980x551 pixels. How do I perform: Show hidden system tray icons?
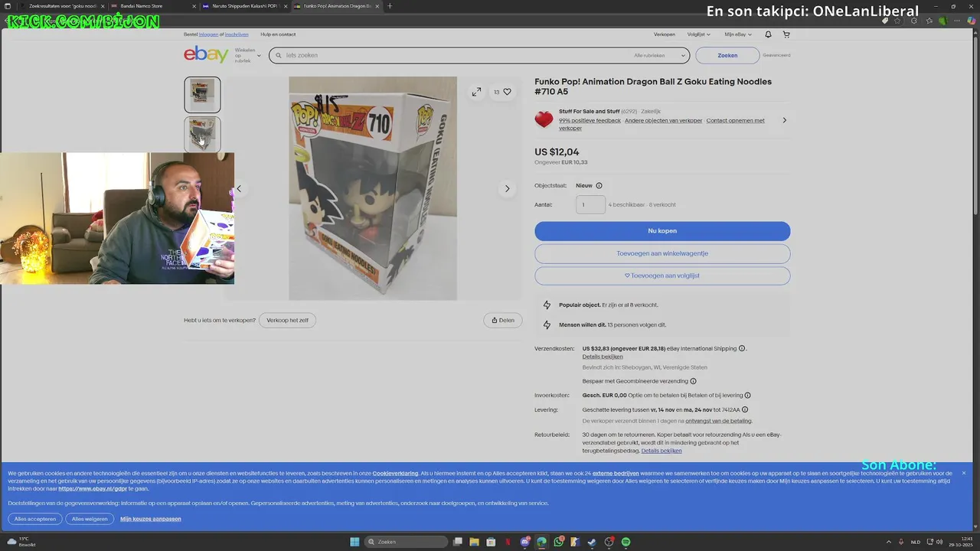click(x=889, y=542)
